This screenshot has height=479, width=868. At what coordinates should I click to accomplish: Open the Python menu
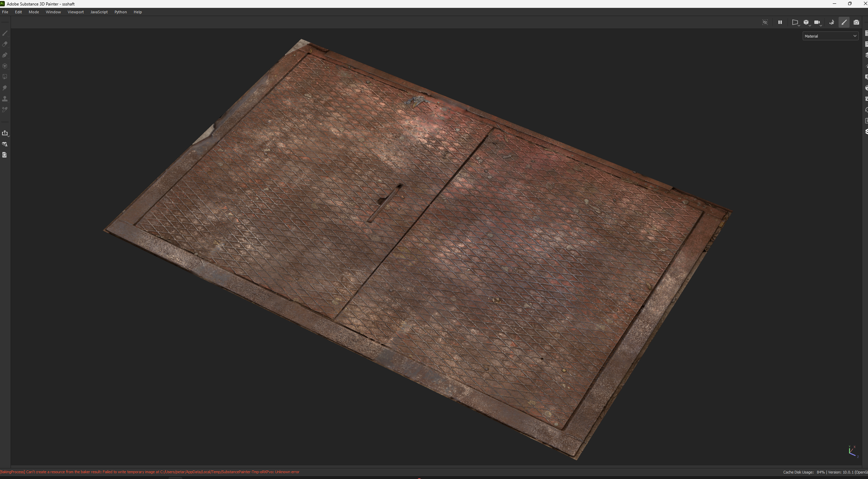pos(120,12)
